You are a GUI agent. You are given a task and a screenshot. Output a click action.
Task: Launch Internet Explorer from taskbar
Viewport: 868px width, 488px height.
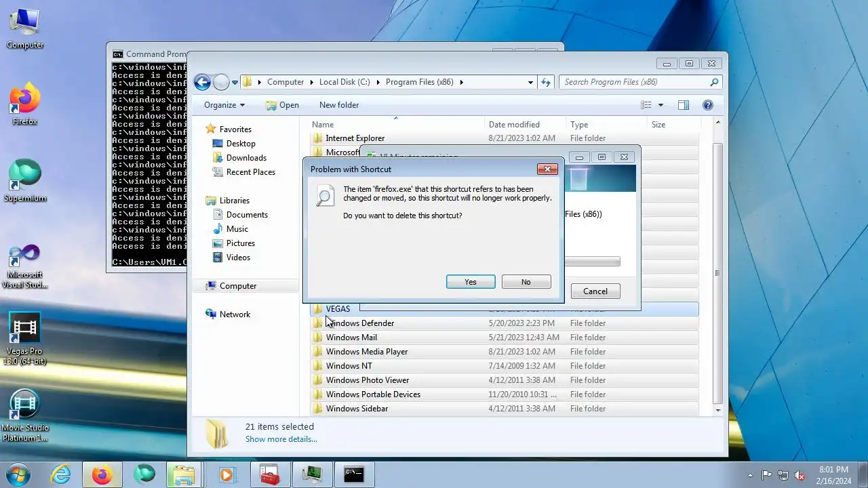coord(61,474)
